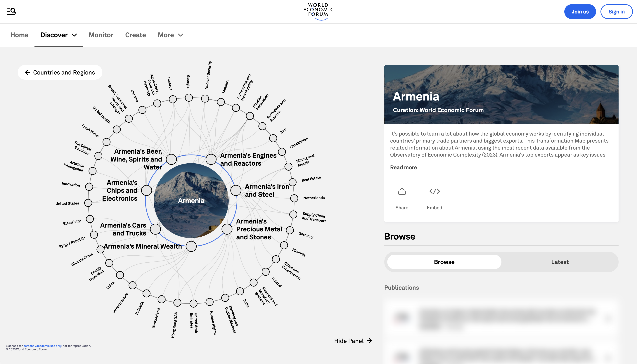Go to the Home tab
Image resolution: width=637 pixels, height=364 pixels.
20,35
